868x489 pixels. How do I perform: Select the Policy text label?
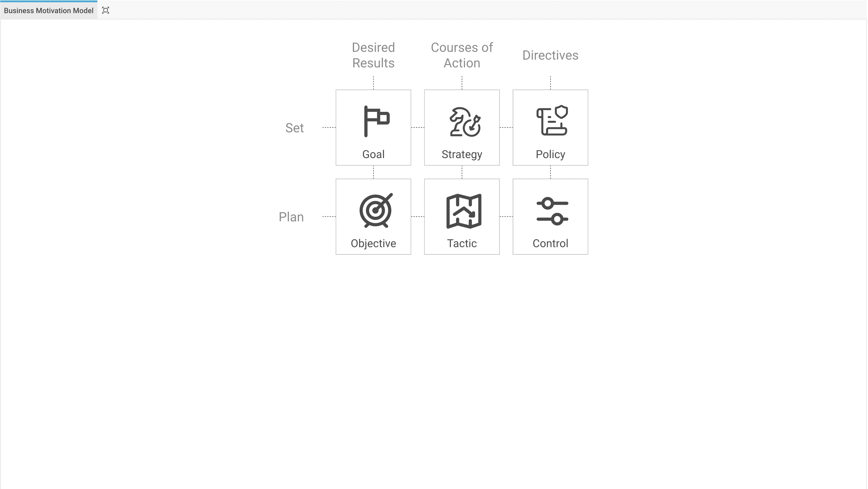(550, 154)
